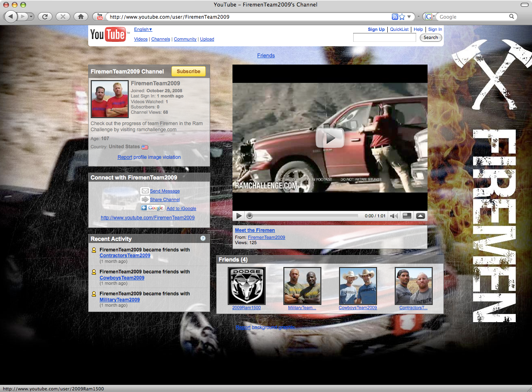This screenshot has height=392, width=532.
Task: Open the CowboysTeam2009 activity link
Action: pyautogui.click(x=122, y=278)
